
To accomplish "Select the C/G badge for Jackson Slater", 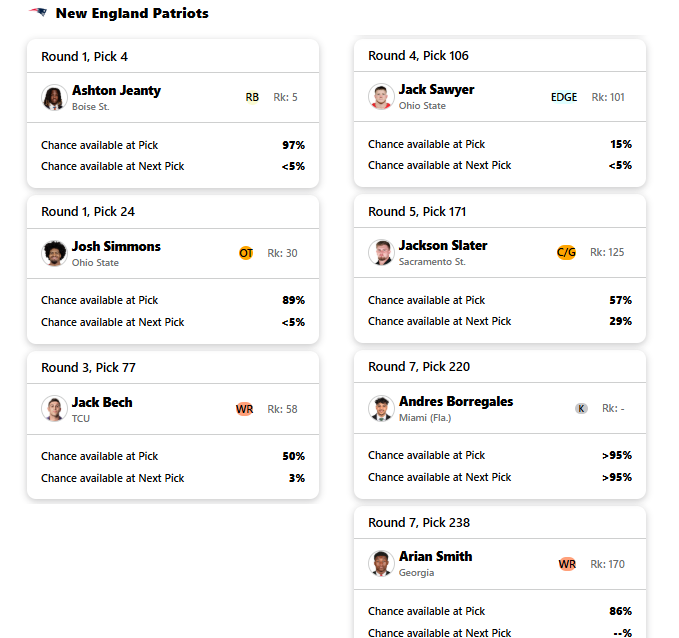I will 566,252.
